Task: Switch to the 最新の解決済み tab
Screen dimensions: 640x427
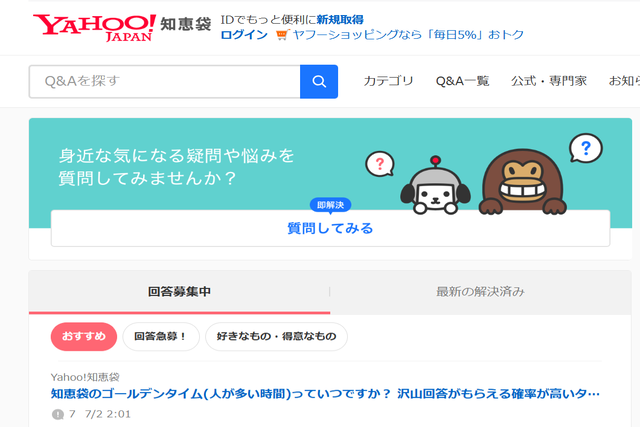Action: (x=480, y=292)
